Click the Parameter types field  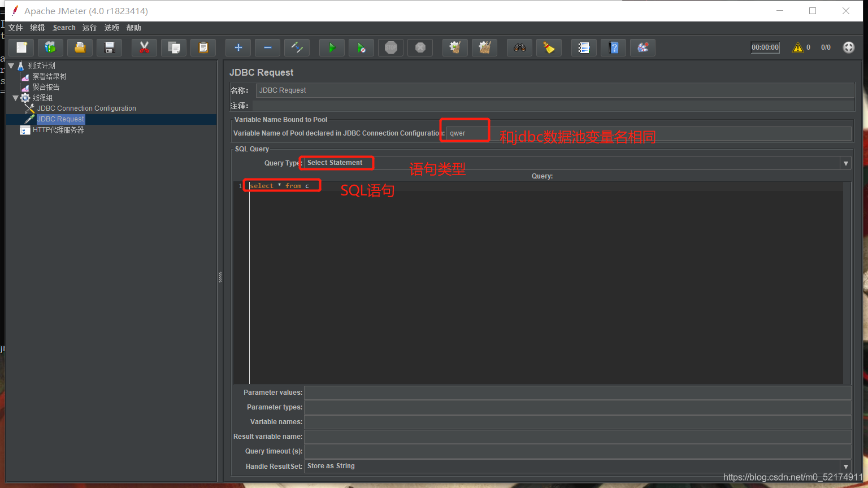click(x=578, y=407)
